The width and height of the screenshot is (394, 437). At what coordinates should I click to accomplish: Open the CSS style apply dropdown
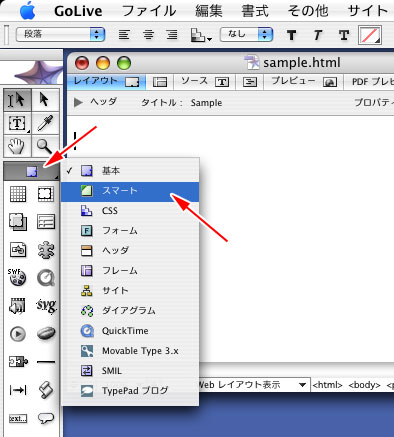[x=201, y=35]
